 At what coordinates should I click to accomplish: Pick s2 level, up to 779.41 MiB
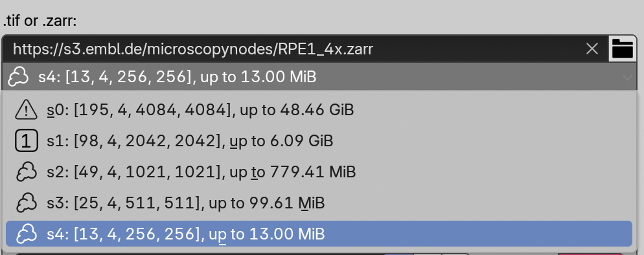tap(319, 172)
